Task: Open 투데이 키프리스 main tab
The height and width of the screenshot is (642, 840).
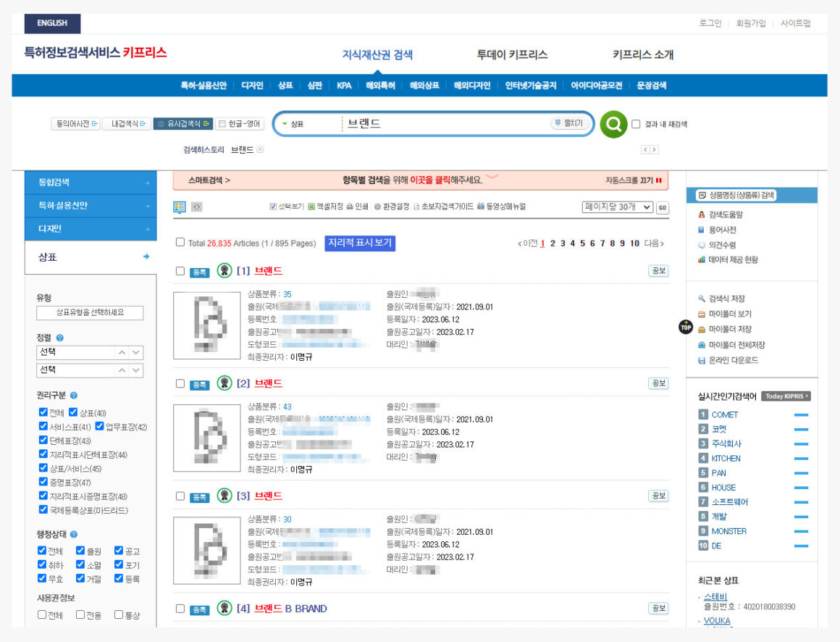Action: click(512, 54)
